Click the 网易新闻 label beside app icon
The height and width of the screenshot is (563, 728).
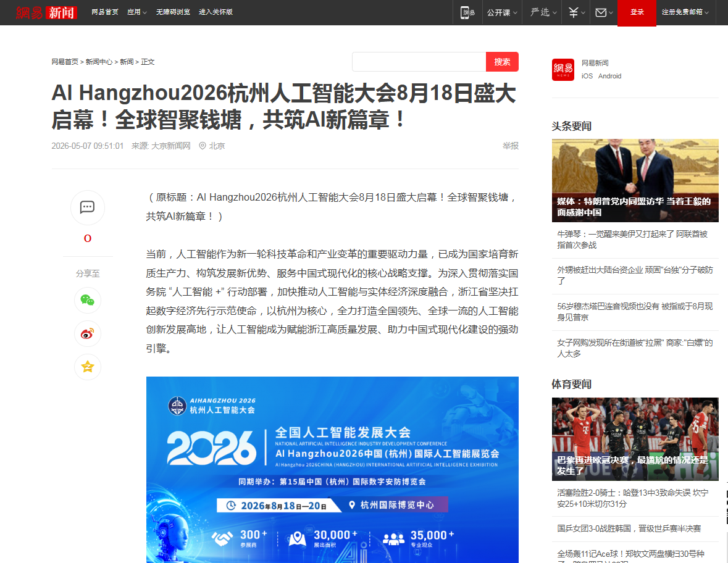[x=595, y=63]
